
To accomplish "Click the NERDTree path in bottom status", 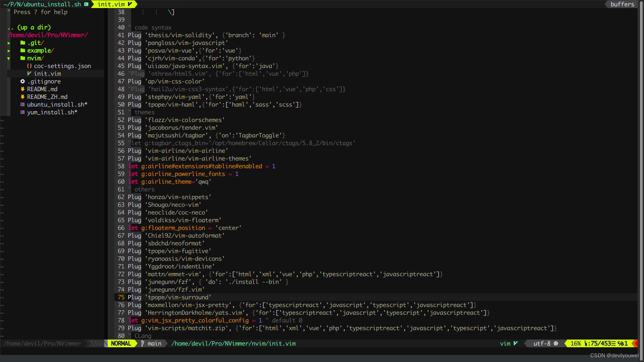I will [x=42, y=344].
